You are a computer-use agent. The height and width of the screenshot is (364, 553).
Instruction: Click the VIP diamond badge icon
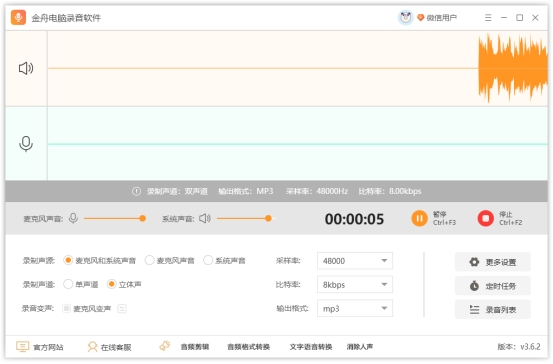click(420, 18)
